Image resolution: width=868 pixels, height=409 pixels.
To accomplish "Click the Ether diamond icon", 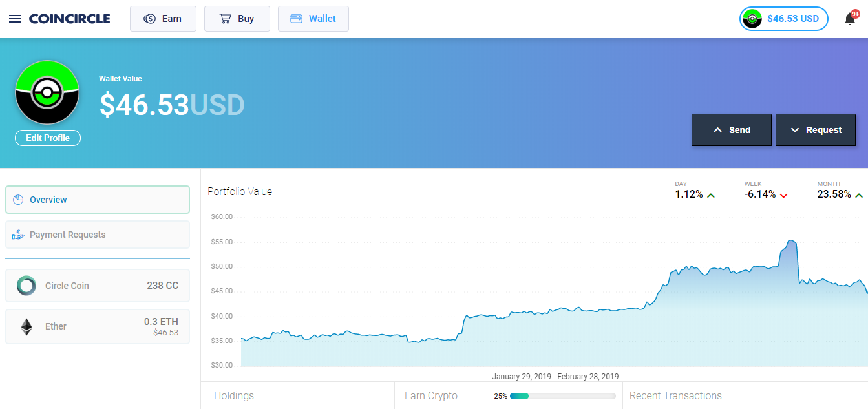I will pos(26,326).
